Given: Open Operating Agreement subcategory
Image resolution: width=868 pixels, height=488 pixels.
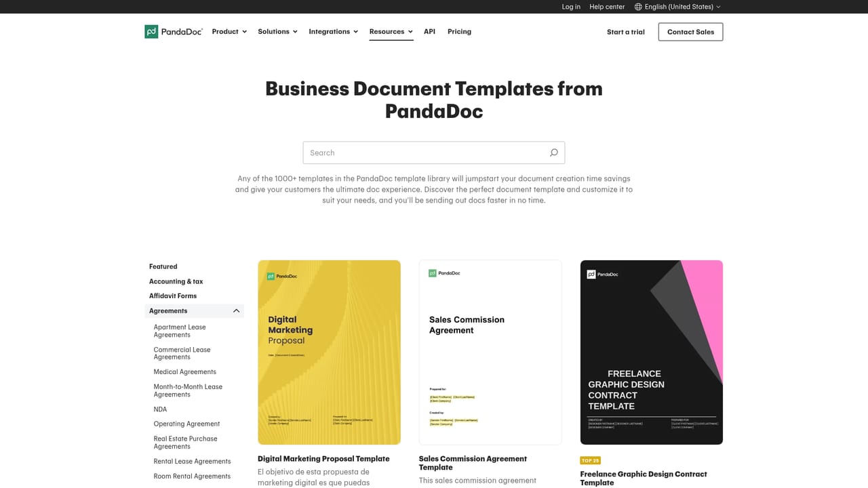Looking at the screenshot, I should pyautogui.click(x=186, y=424).
